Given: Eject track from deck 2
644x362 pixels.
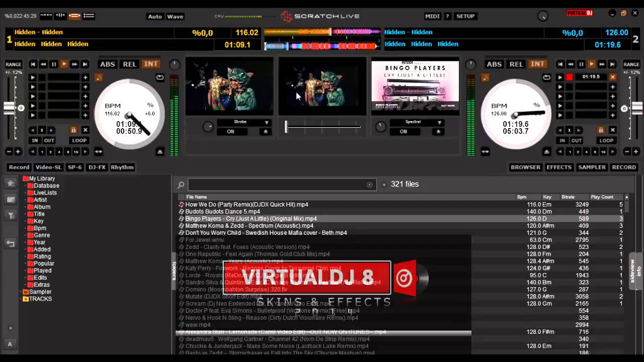Looking at the screenshot, I should (x=546, y=151).
